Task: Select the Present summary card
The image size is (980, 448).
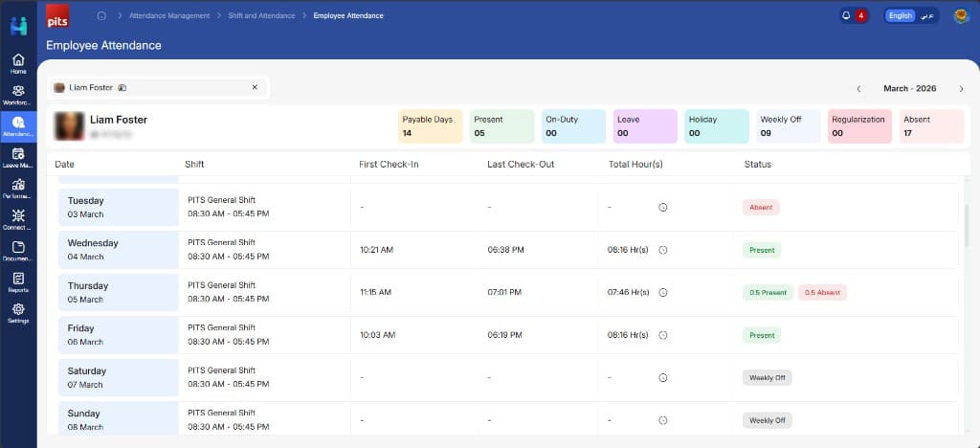Action: 501,126
